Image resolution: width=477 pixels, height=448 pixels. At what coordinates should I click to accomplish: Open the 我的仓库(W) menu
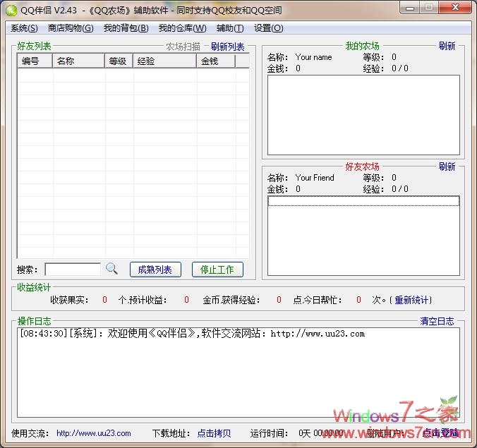coord(182,28)
